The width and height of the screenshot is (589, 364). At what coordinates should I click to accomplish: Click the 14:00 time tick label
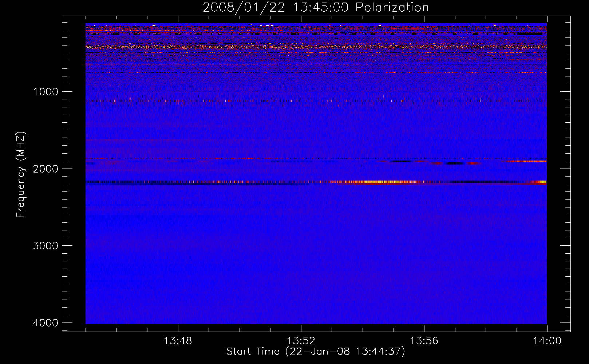tap(547, 341)
